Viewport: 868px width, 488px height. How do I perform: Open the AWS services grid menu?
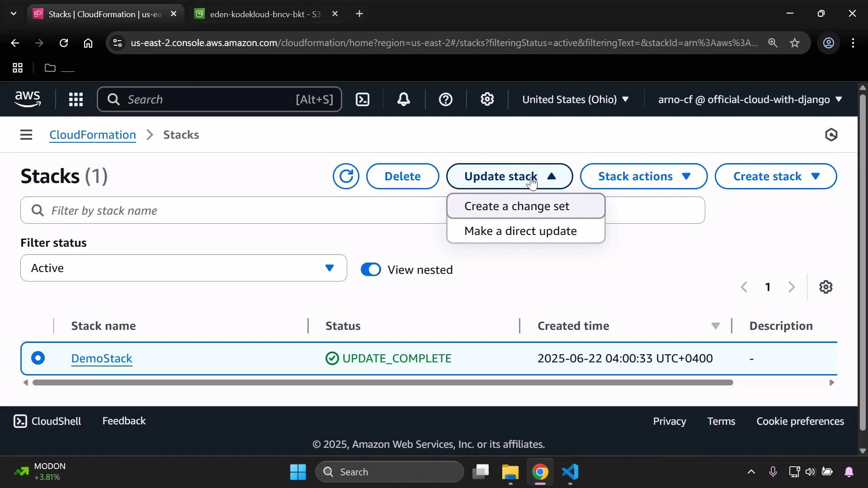coord(75,99)
